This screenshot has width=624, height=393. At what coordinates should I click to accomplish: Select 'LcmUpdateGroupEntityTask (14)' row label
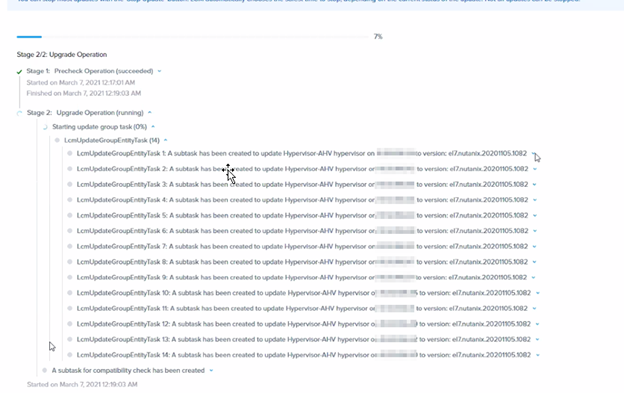112,140
